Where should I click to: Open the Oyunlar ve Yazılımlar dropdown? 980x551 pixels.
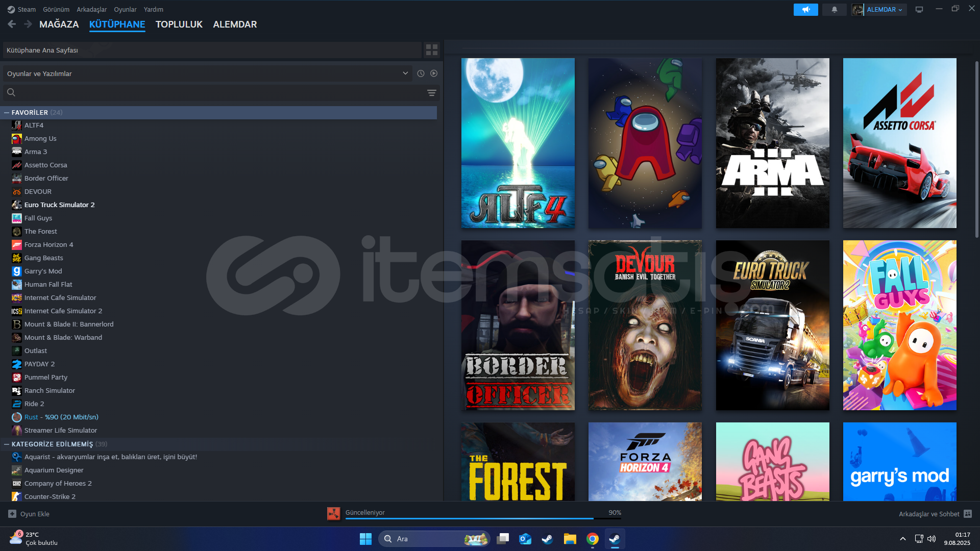click(x=208, y=73)
